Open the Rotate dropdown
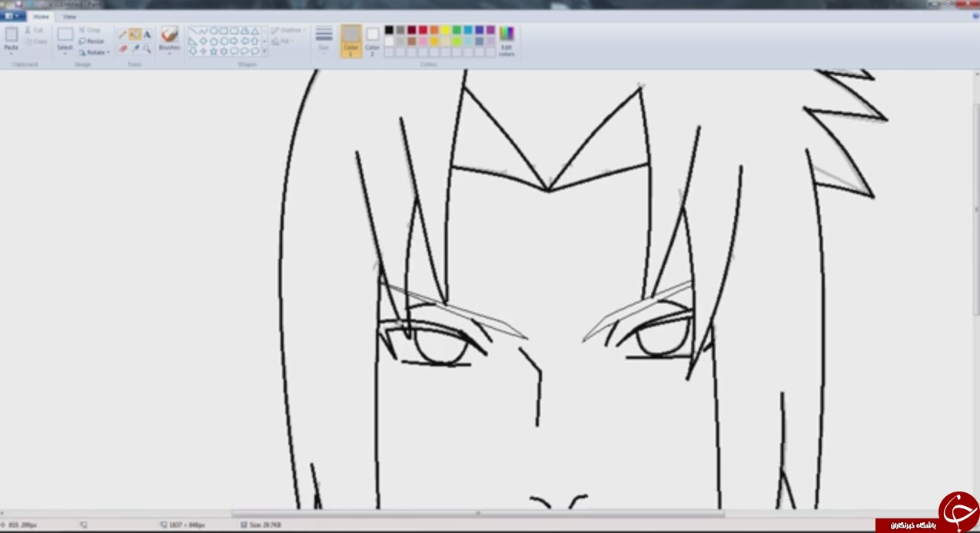This screenshot has height=533, width=980. [94, 52]
